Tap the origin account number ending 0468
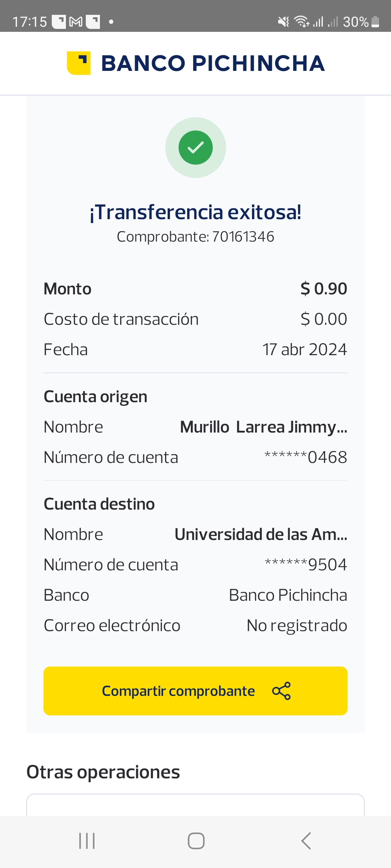 click(306, 458)
